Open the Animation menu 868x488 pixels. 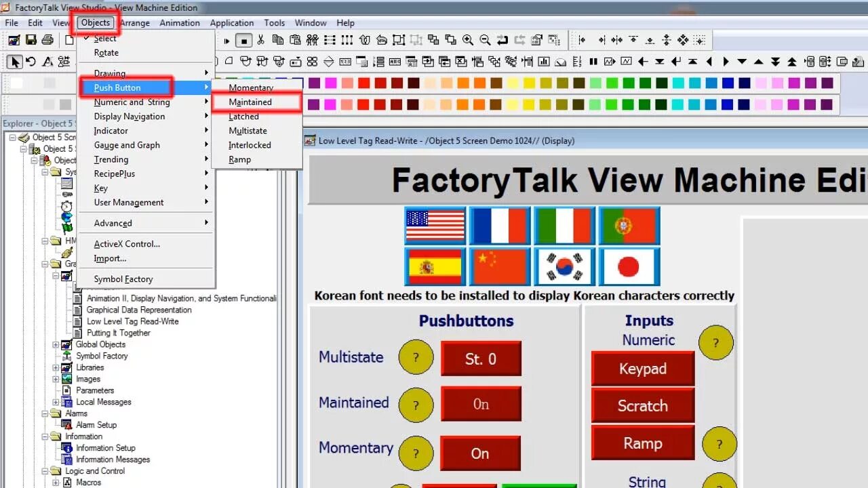pyautogui.click(x=180, y=22)
